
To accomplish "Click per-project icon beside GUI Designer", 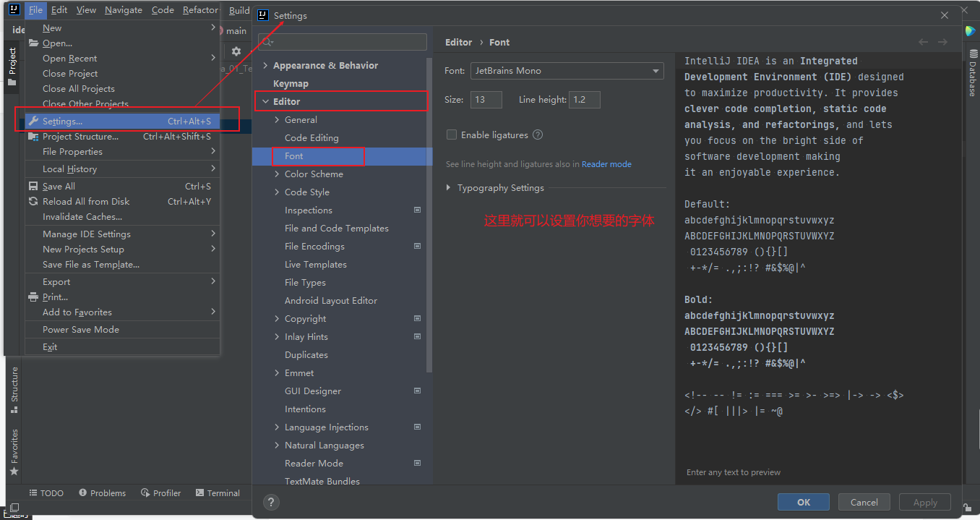I will [x=417, y=391].
